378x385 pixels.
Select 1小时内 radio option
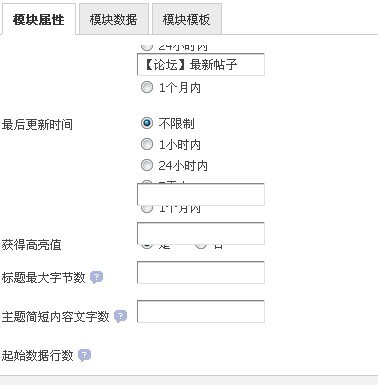pyautogui.click(x=147, y=144)
